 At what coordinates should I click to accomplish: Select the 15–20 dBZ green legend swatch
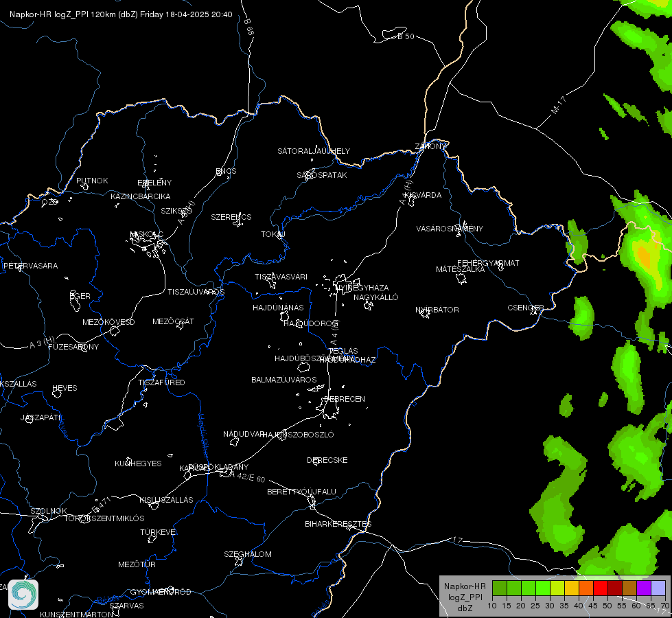[514, 588]
